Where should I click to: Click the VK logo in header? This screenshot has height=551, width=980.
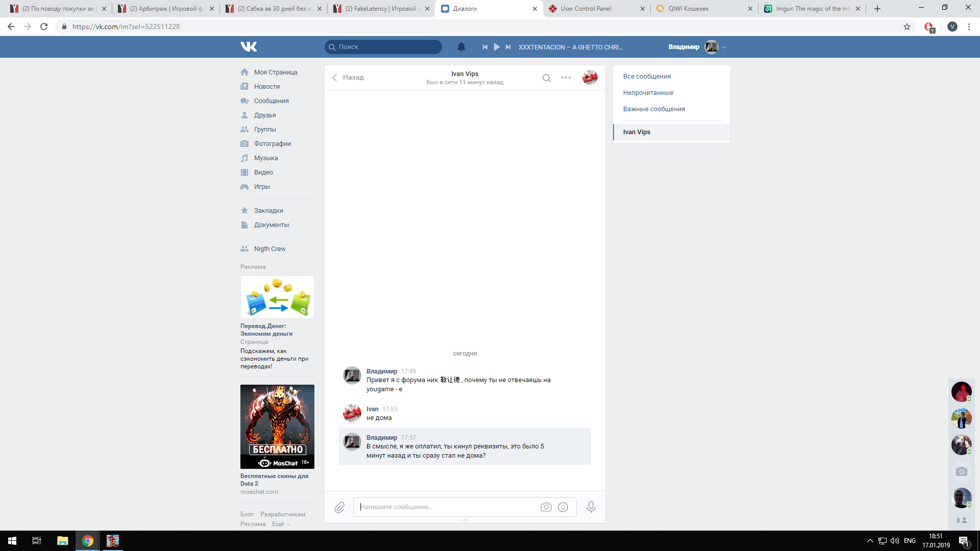coord(249,47)
